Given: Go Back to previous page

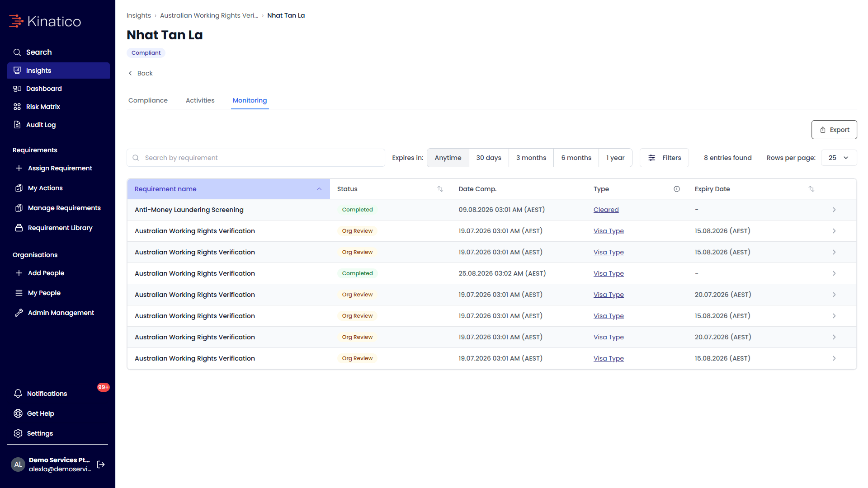Looking at the screenshot, I should [x=141, y=73].
